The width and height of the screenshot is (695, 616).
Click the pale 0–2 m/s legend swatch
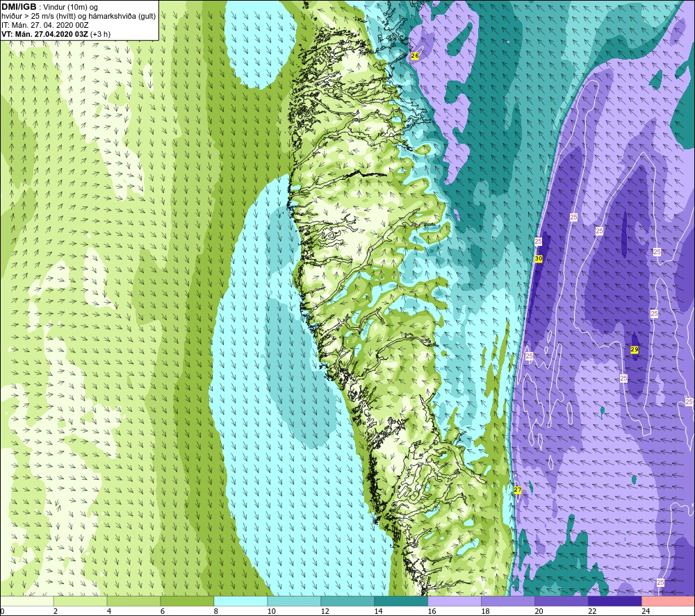(27, 601)
